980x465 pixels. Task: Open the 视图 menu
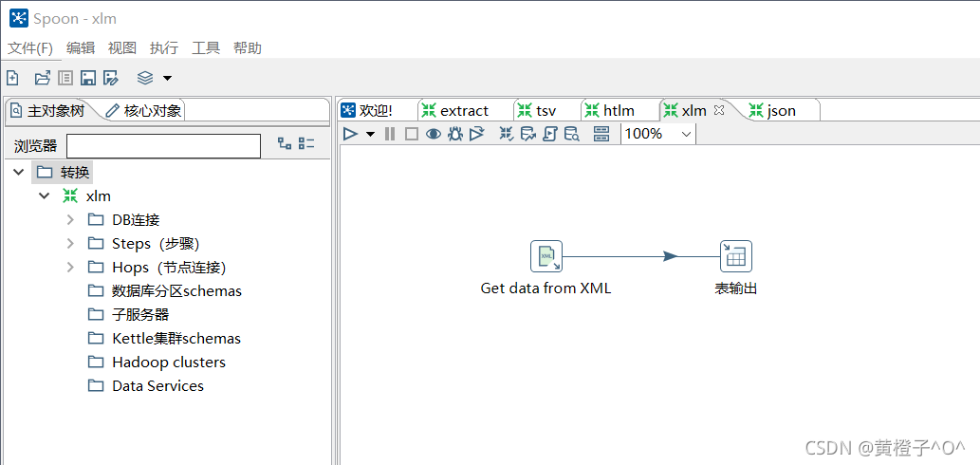point(121,48)
